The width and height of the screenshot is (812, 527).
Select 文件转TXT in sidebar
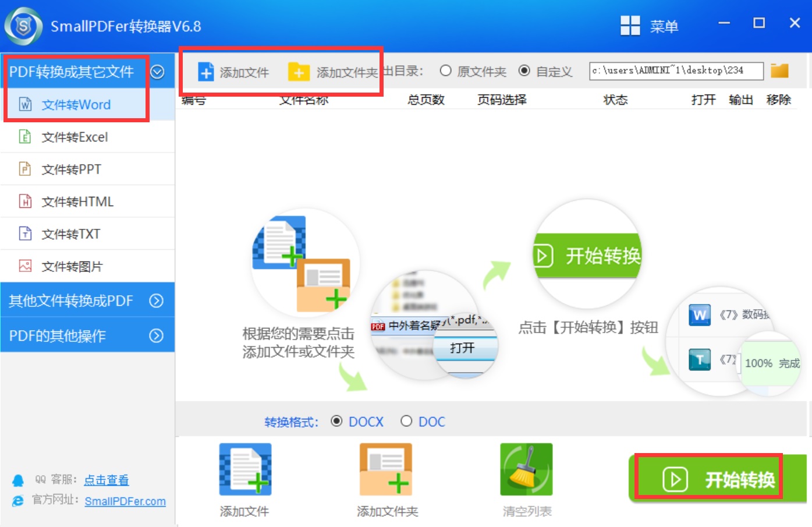tap(87, 234)
